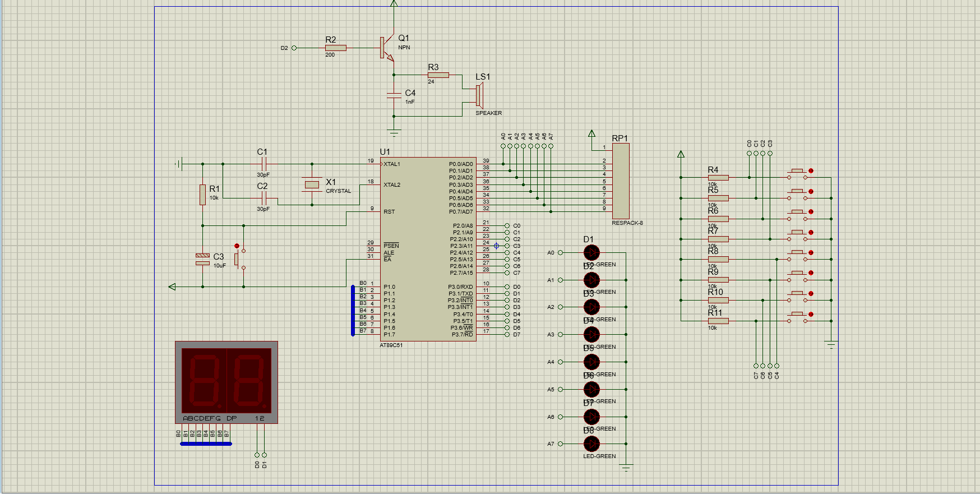
Task: Select power terminal arrow above RP1
Action: [x=591, y=133]
